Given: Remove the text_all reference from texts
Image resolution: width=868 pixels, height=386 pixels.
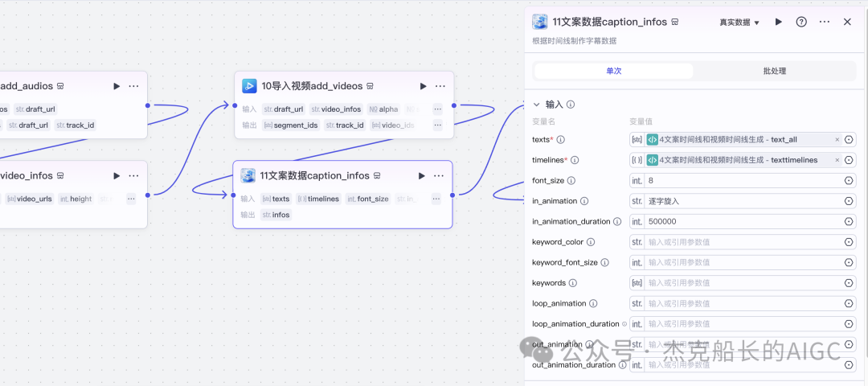Looking at the screenshot, I should click(837, 140).
